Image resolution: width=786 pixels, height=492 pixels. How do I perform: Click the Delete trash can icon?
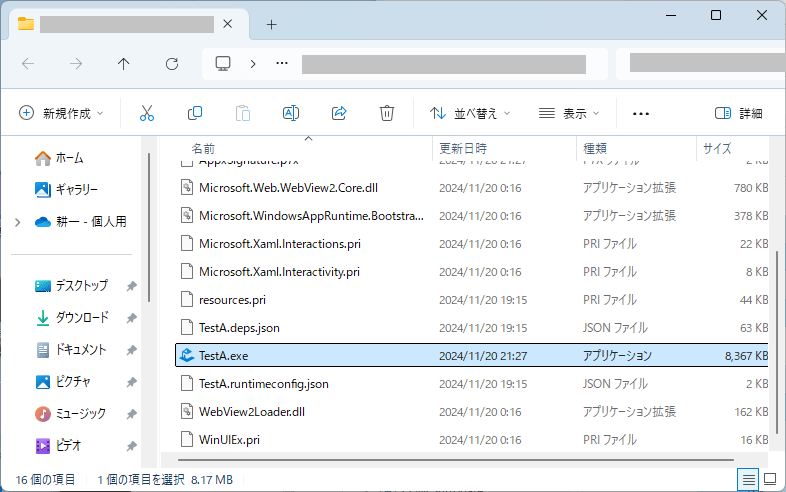pos(386,113)
